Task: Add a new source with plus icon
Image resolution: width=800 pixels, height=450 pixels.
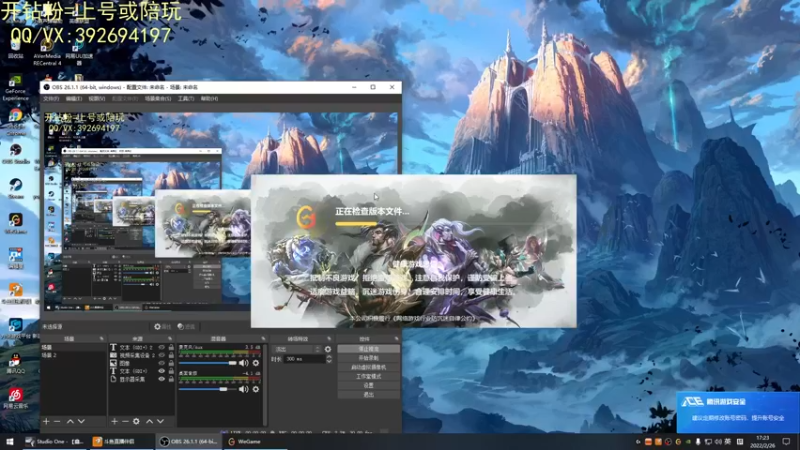Action: point(114,421)
